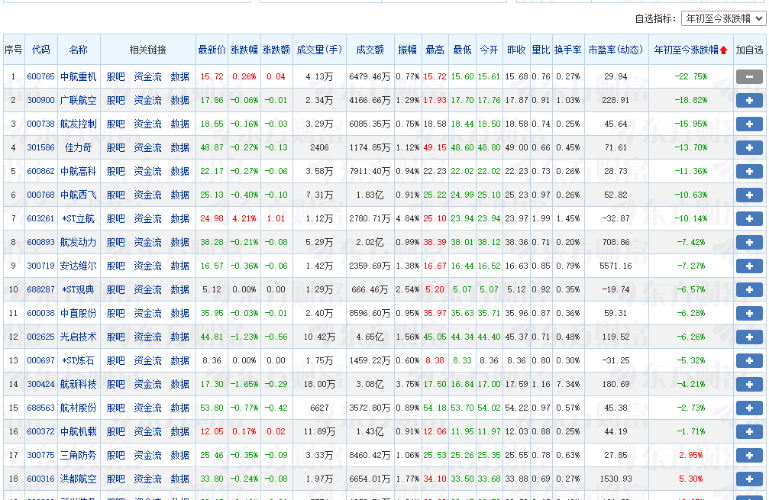Screen dimensions: 769x500
Task: Sort table by 成交额 column header
Action: click(370, 50)
